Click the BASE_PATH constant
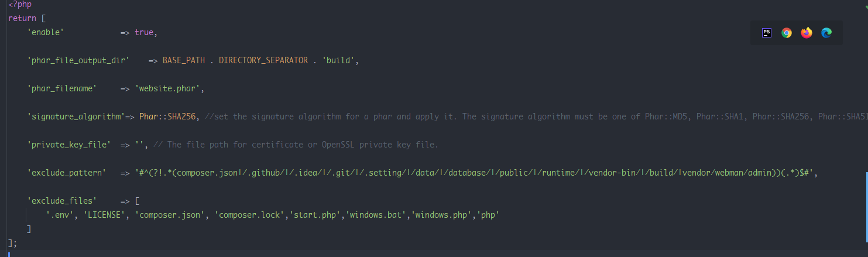The image size is (868, 257). tap(184, 60)
